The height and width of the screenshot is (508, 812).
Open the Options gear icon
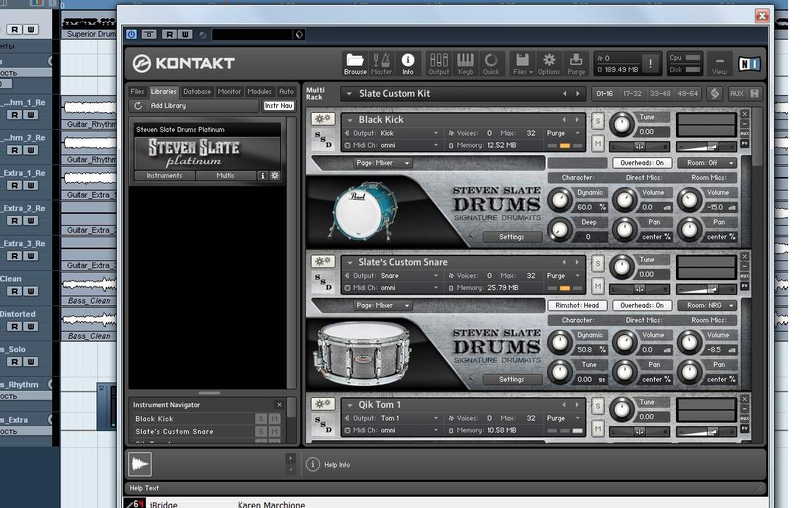click(548, 63)
